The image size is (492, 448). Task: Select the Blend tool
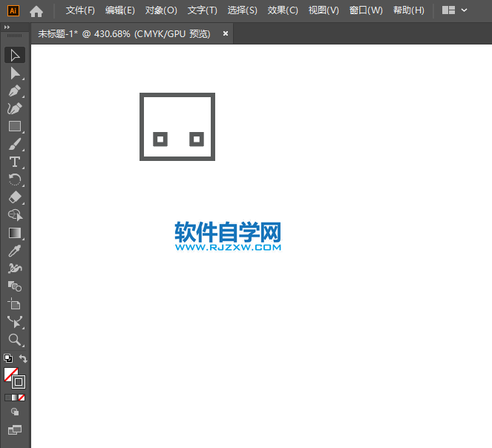click(x=15, y=286)
